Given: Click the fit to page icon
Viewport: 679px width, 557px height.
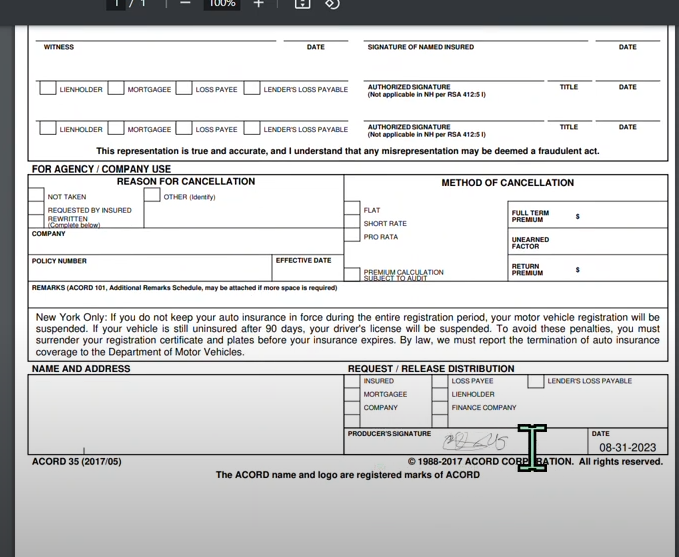Looking at the screenshot, I should click(302, 3).
